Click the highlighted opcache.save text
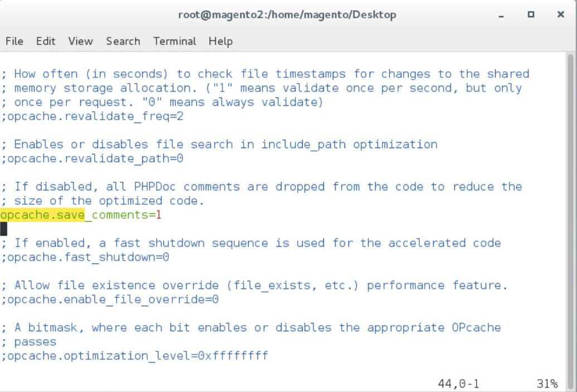The width and height of the screenshot is (577, 392). (x=42, y=215)
